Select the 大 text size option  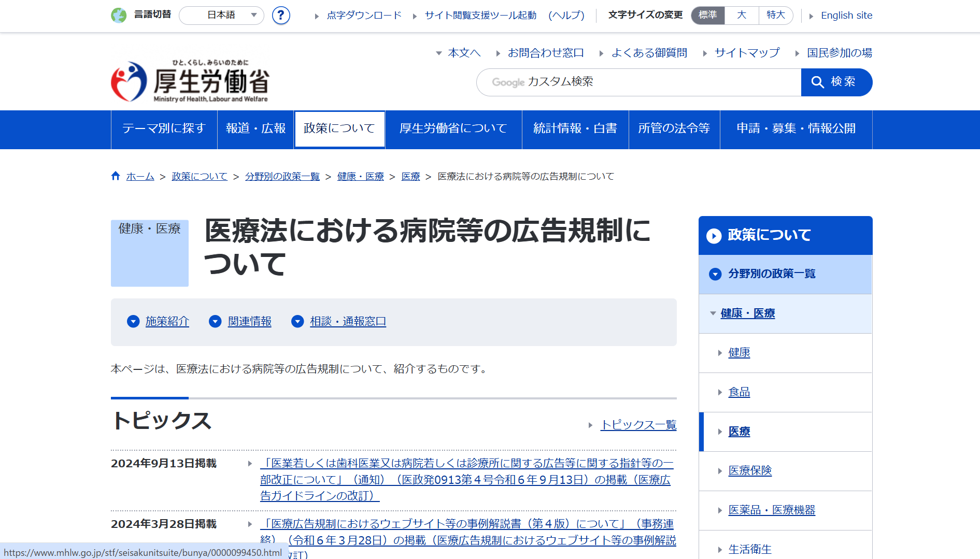(741, 15)
